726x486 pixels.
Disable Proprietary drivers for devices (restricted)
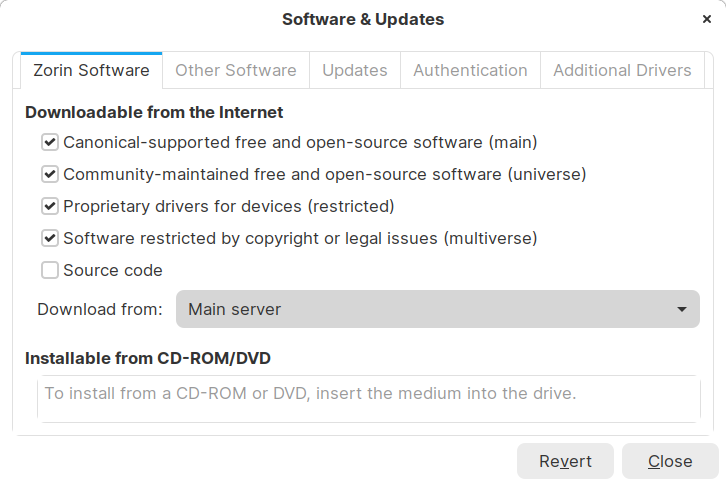pos(49,207)
